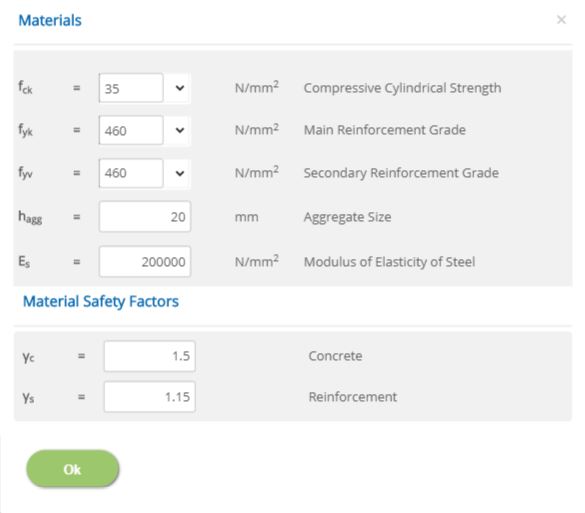This screenshot has height=513, width=585.
Task: Click the Materials heading
Action: (x=50, y=20)
